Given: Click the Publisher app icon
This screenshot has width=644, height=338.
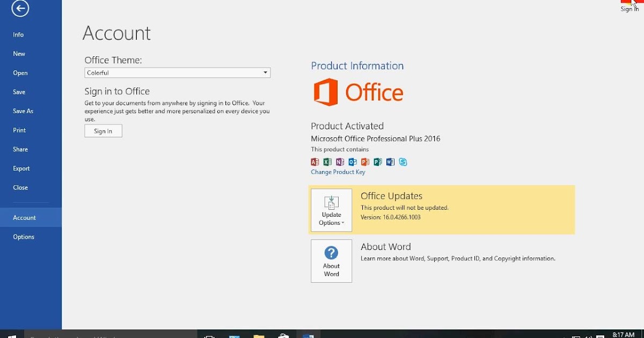Looking at the screenshot, I should [x=378, y=162].
